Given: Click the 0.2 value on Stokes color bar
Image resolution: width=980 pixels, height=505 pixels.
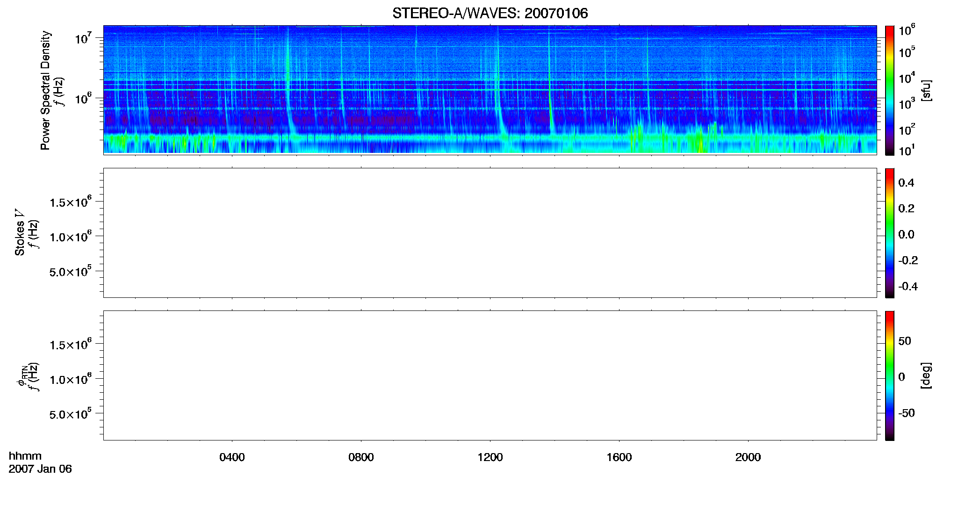Looking at the screenshot, I should tap(906, 209).
